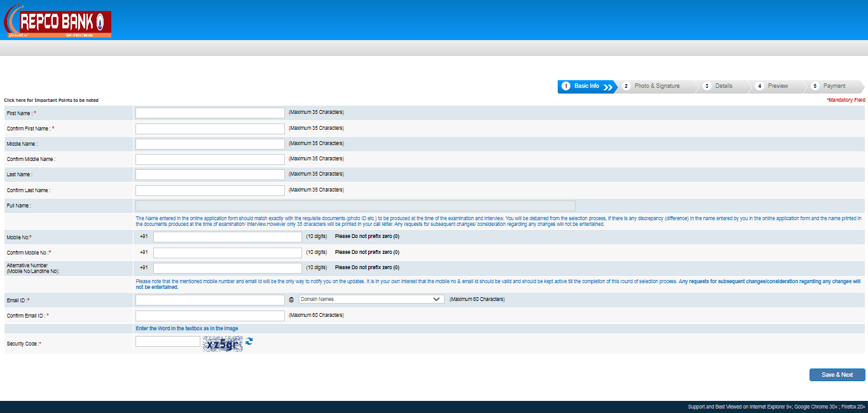This screenshot has height=413, width=868.
Task: Refresh the security code captcha
Action: 249,342
